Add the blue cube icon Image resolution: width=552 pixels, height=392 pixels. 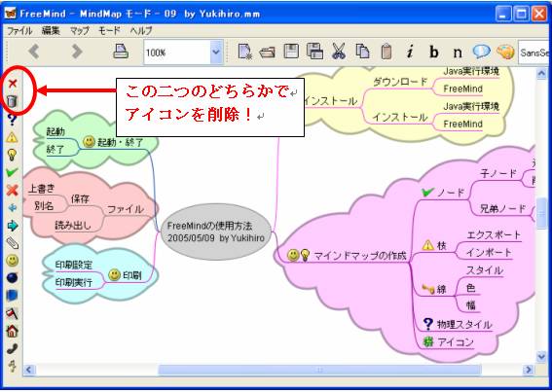click(12, 296)
